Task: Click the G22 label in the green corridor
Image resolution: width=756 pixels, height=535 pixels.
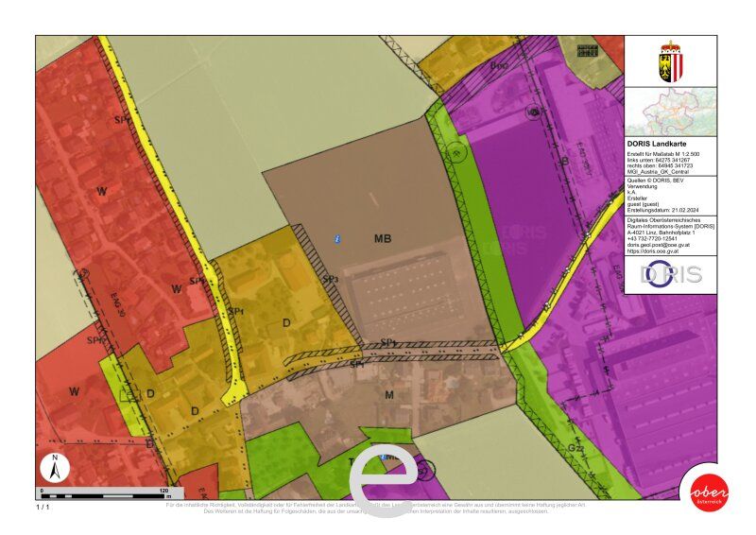Action: 576,448
